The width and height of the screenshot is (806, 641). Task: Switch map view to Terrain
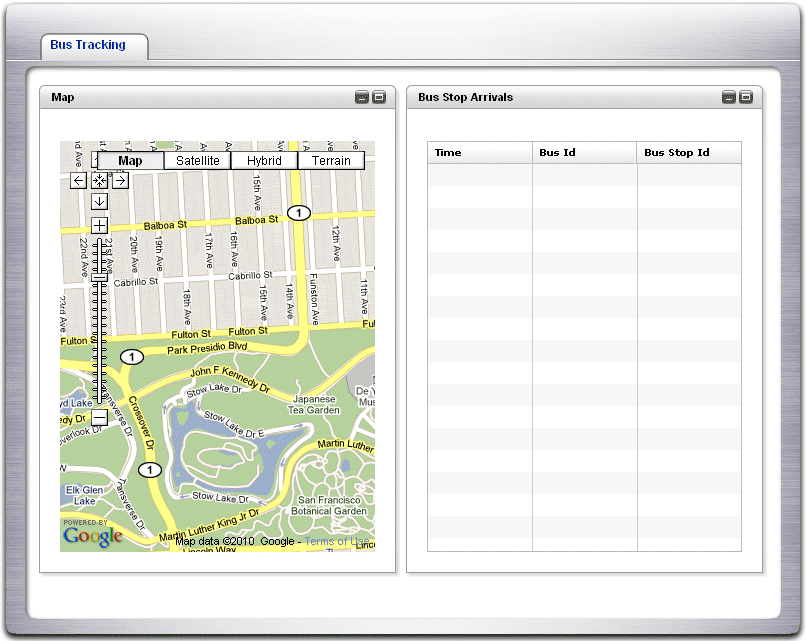(331, 160)
